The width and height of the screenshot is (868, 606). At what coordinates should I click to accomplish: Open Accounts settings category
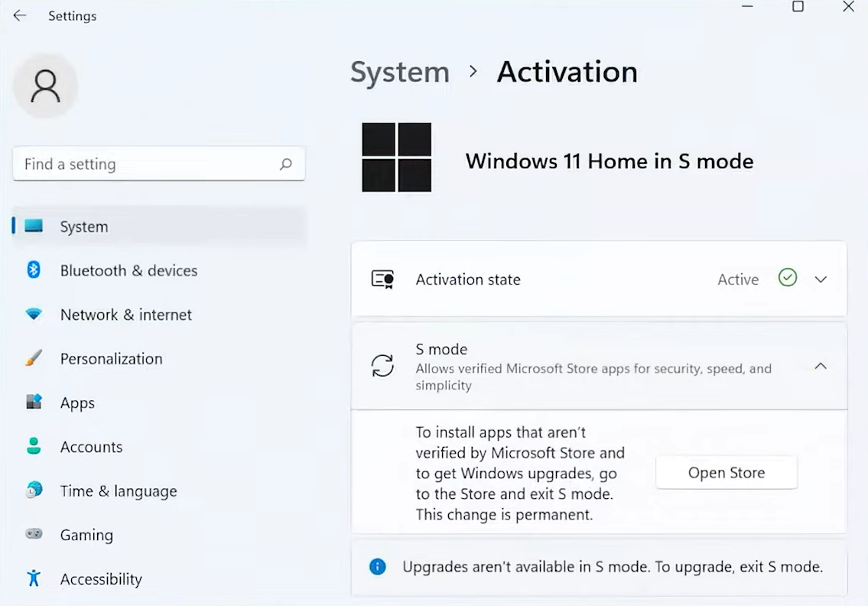tap(159, 447)
